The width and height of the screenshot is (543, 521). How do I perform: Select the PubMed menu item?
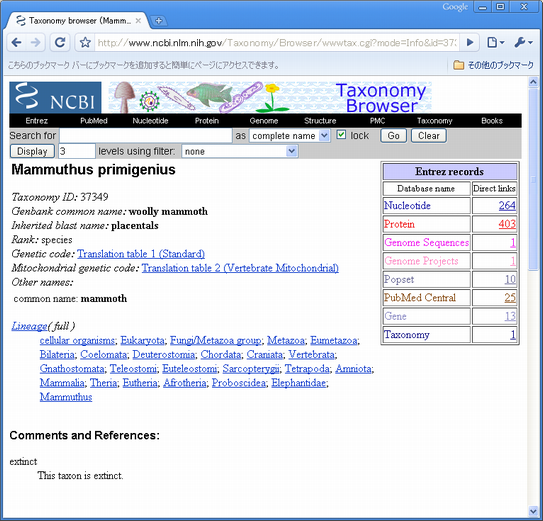click(94, 121)
